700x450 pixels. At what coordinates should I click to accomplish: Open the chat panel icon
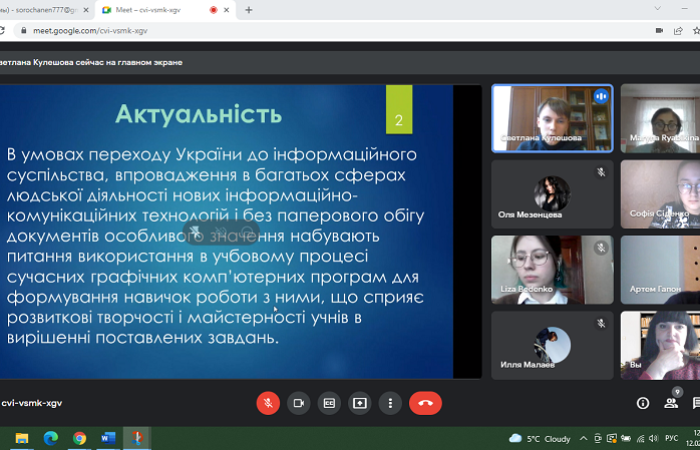696,403
